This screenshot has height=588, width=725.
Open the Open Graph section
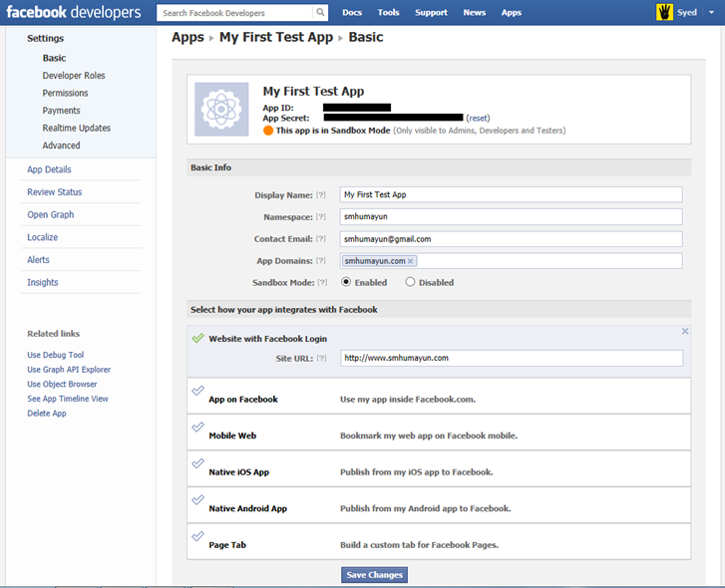tap(51, 215)
